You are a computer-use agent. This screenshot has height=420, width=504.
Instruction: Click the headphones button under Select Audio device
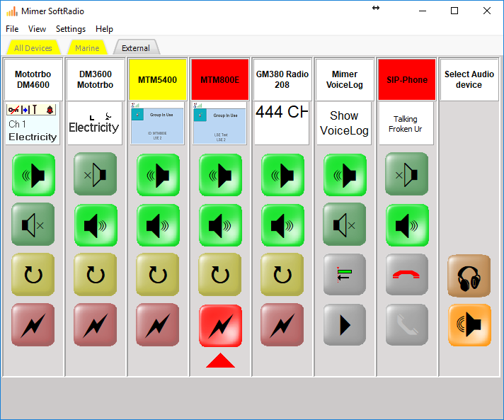click(x=469, y=276)
